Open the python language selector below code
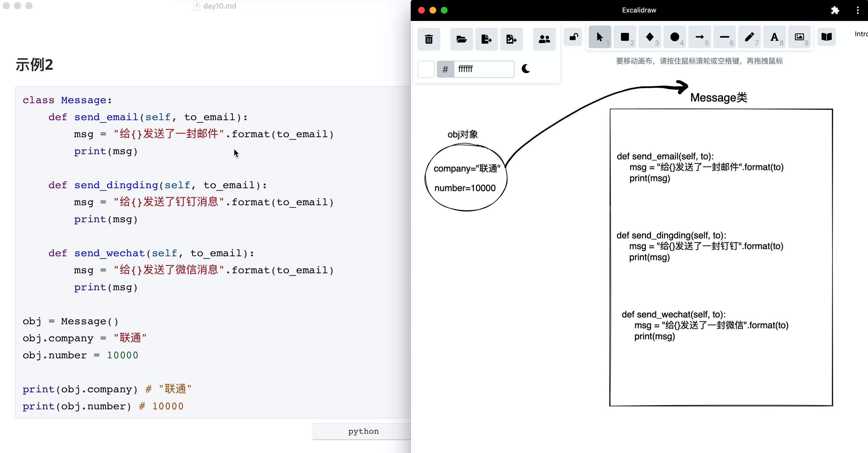868x453 pixels. 363,431
